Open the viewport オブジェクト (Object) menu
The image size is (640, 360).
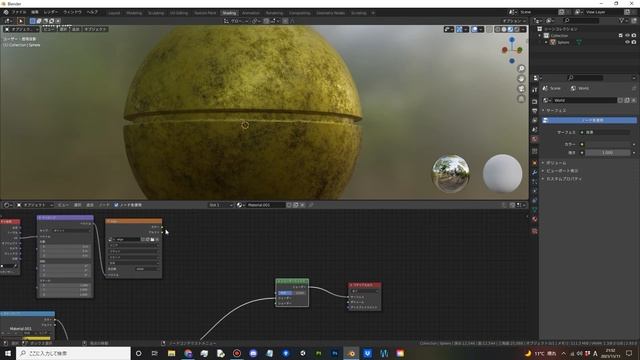[x=96, y=29]
